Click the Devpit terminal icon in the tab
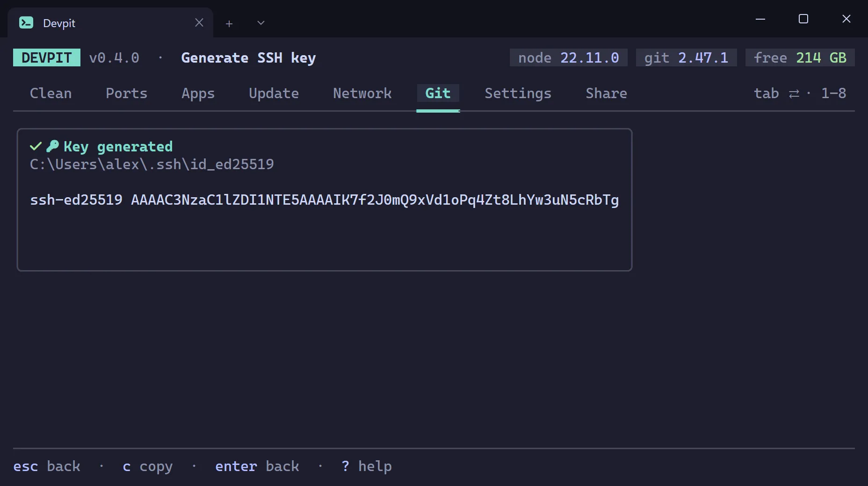This screenshot has height=486, width=868. point(26,22)
